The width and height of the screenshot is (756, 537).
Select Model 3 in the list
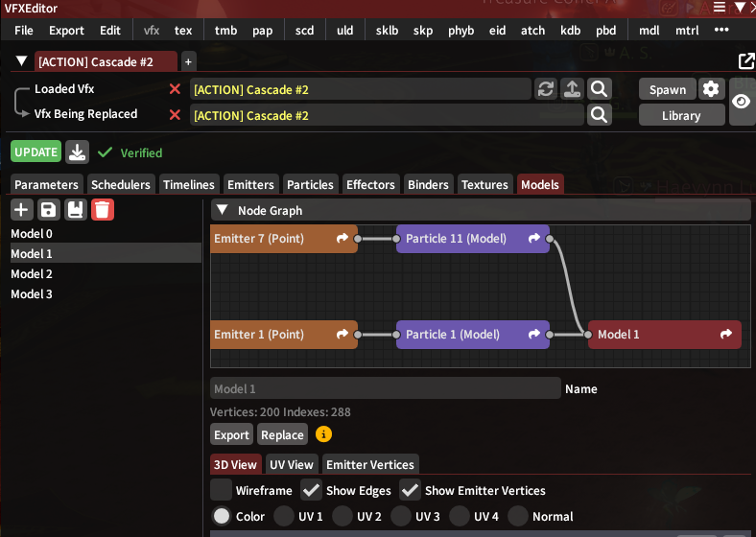coord(106,294)
